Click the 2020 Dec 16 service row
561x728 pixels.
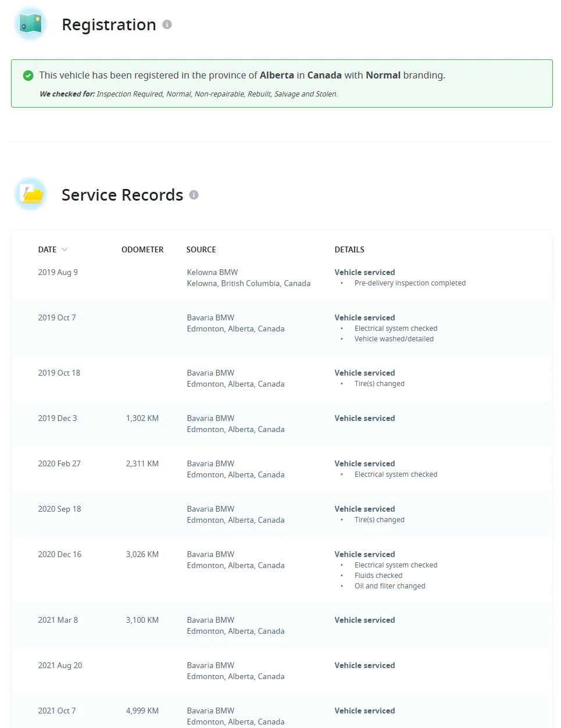pyautogui.click(x=282, y=570)
